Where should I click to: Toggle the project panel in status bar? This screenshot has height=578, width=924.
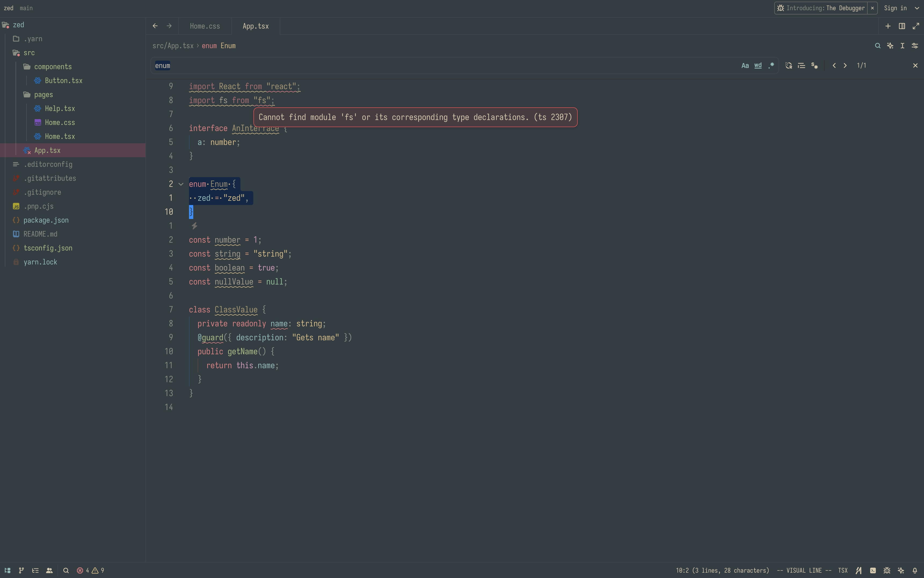[7, 570]
